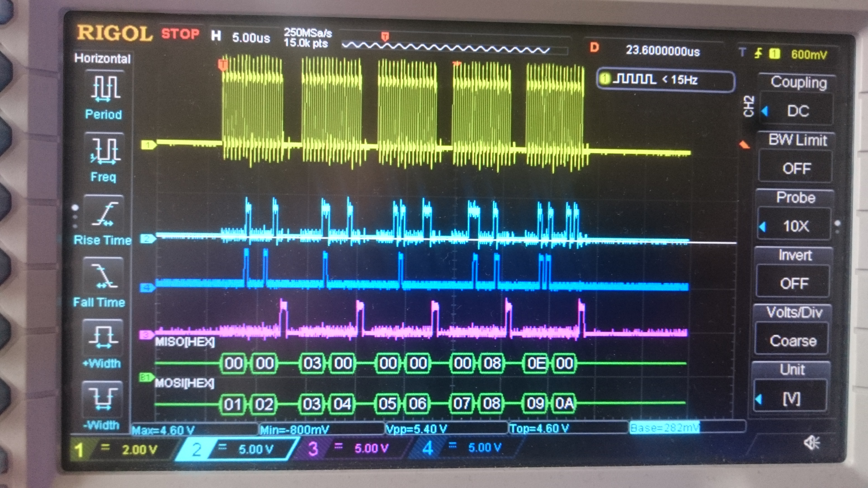Click MOSI decoded byte 05
Viewport: 868px width, 488px height.
tap(387, 404)
